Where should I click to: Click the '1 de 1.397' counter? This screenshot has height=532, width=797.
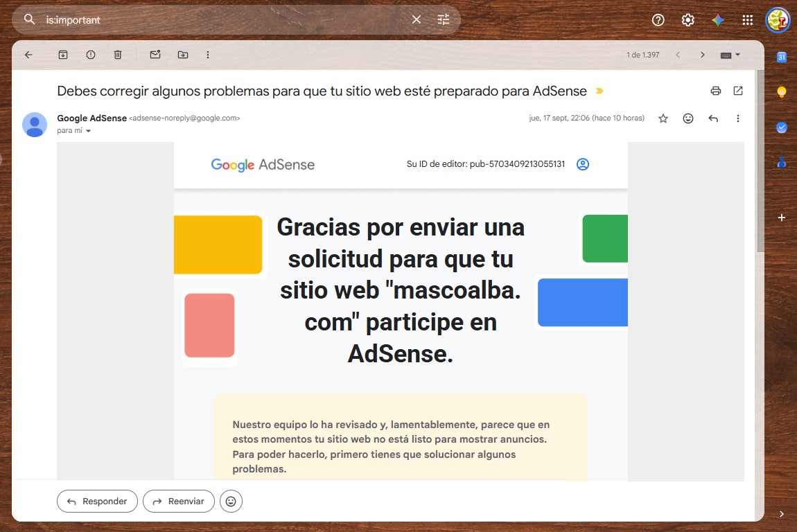tap(642, 55)
